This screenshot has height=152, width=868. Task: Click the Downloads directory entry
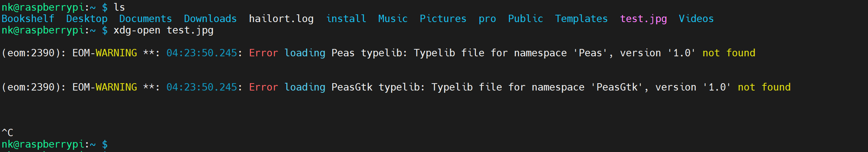[210, 19]
